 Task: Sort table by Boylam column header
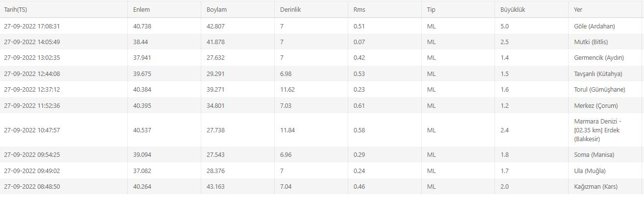pos(238,10)
